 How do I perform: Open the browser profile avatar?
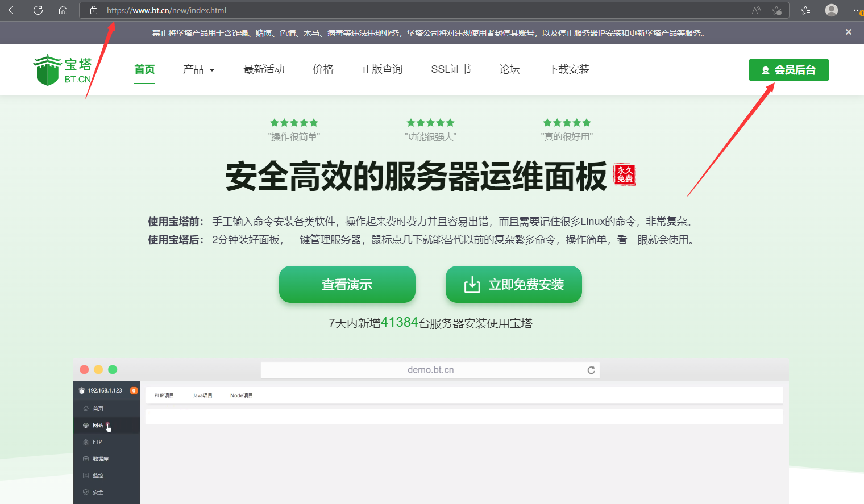[x=832, y=10]
